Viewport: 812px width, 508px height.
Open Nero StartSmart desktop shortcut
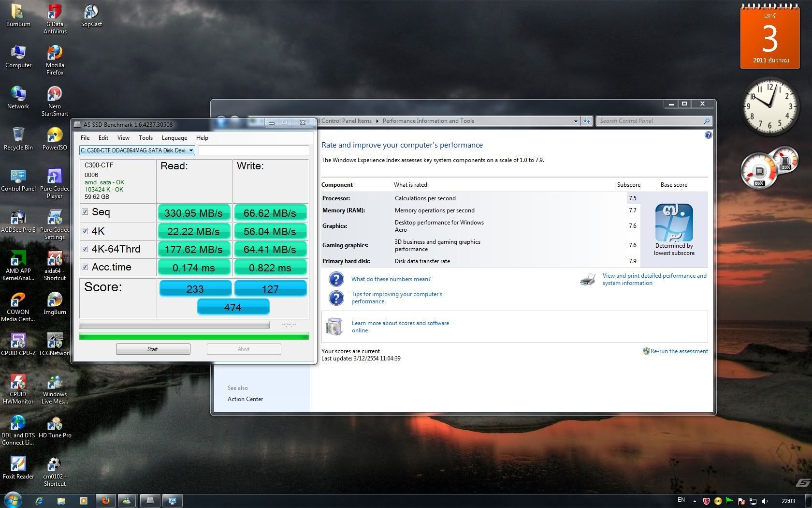(55, 101)
